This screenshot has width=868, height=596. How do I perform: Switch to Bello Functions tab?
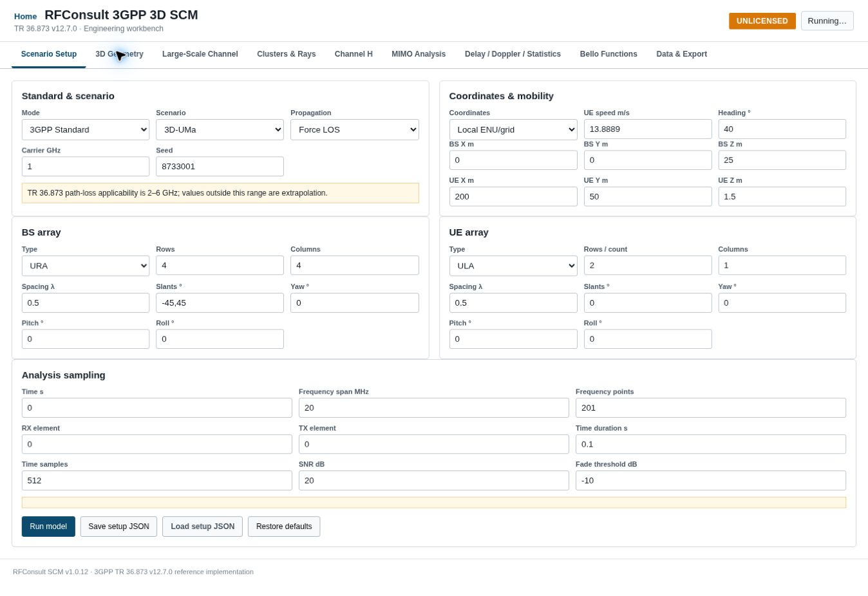pyautogui.click(x=609, y=54)
